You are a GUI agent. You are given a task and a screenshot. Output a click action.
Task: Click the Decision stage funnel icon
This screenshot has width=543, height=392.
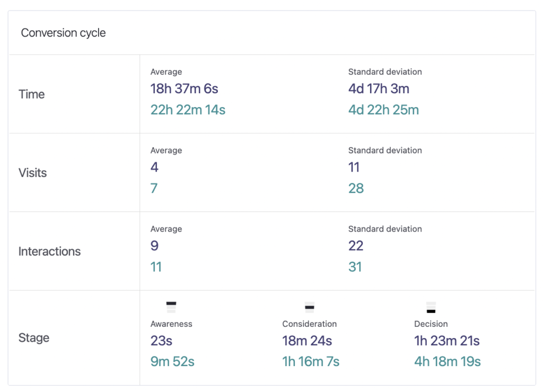coord(431,308)
